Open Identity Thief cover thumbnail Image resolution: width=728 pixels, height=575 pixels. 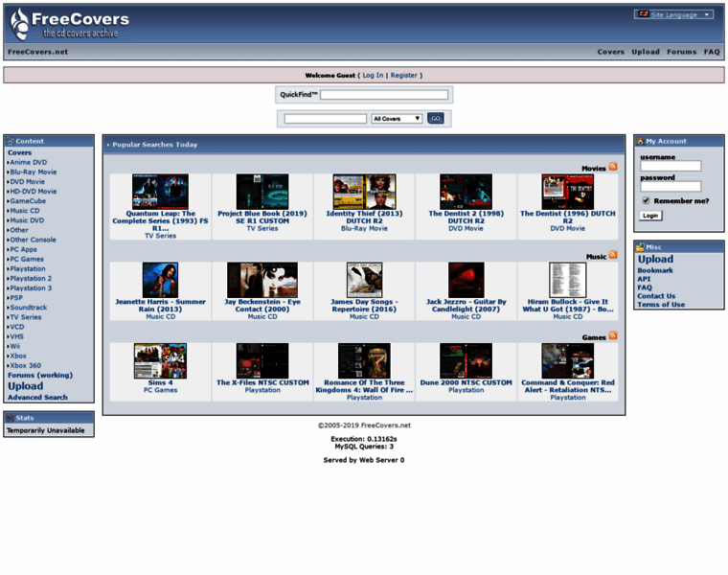(364, 192)
